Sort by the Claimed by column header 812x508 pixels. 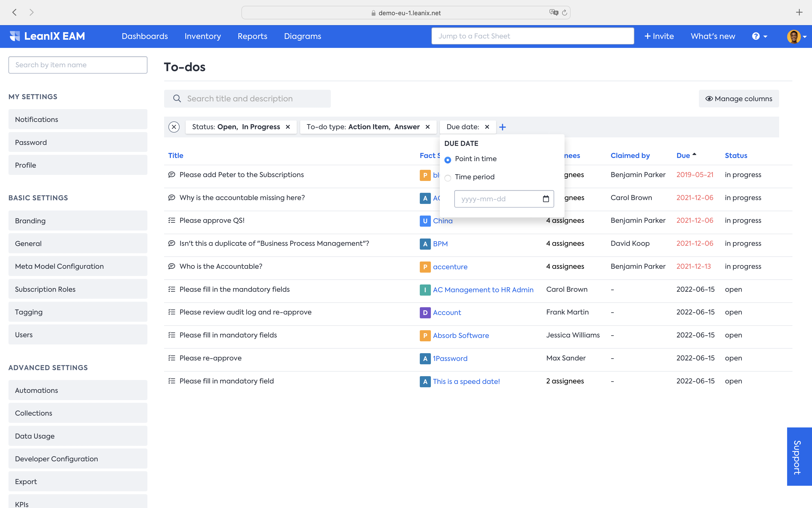tap(630, 156)
